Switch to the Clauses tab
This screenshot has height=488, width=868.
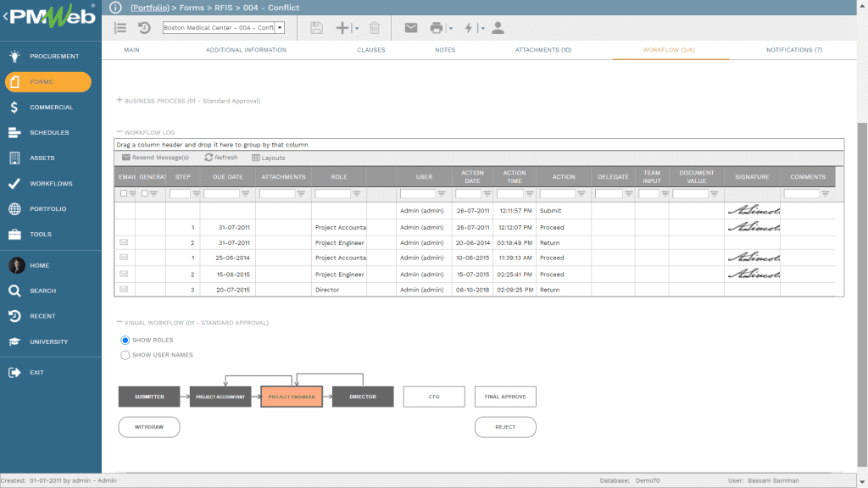click(371, 50)
